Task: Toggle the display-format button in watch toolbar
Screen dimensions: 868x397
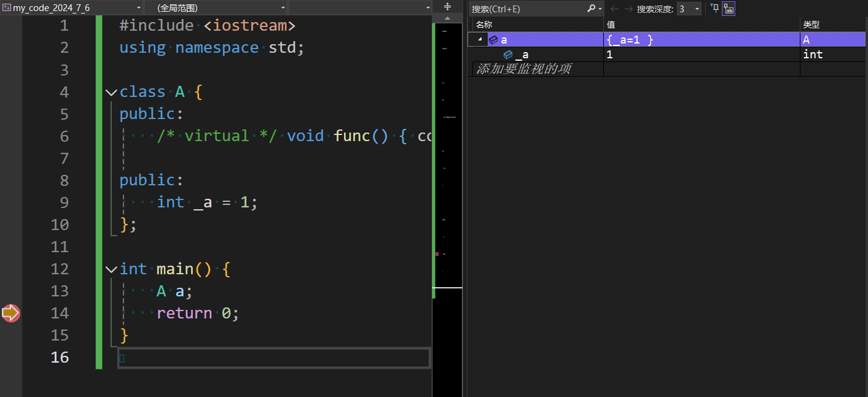Action: (x=729, y=9)
